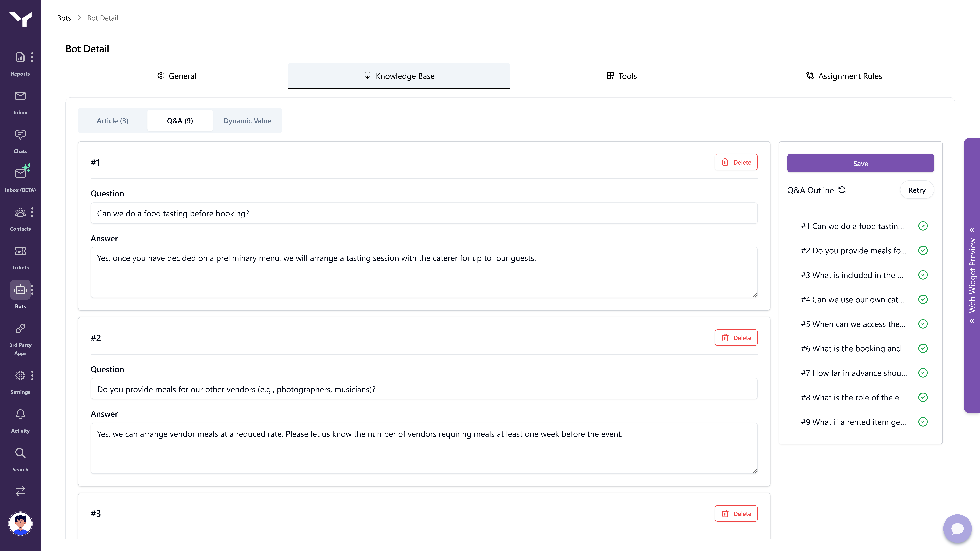The image size is (980, 551).
Task: Click the green check for outline item #2
Action: coord(923,251)
